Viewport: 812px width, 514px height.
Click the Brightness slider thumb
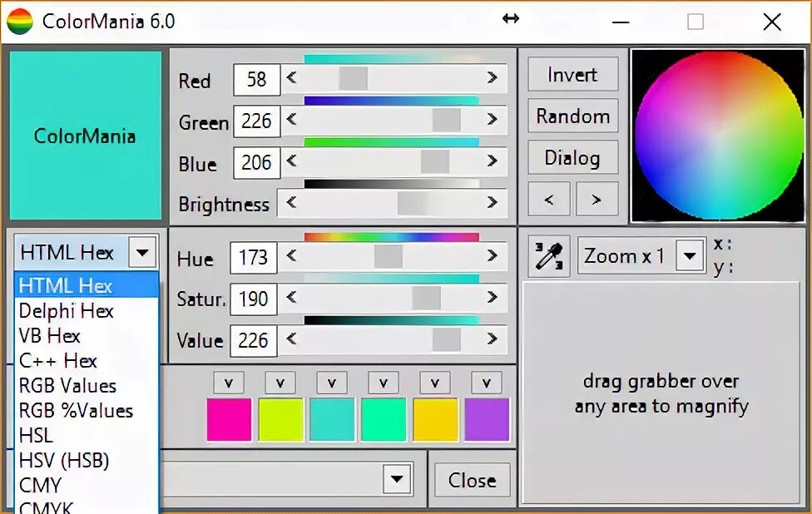point(413,202)
